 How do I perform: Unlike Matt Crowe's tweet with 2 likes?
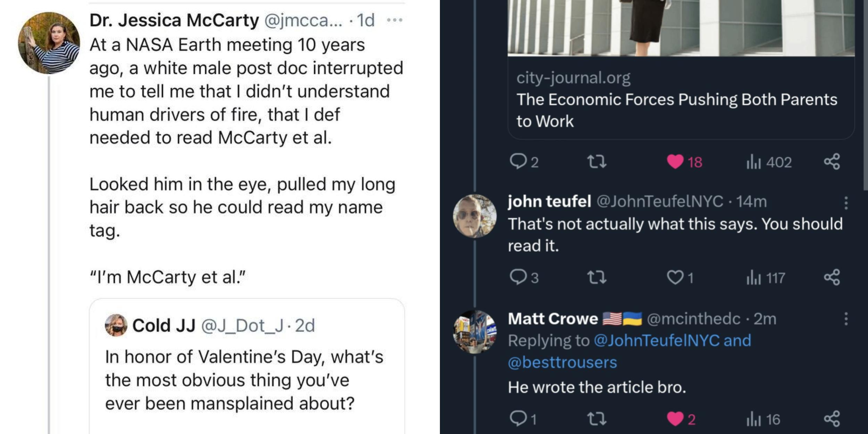click(x=675, y=419)
